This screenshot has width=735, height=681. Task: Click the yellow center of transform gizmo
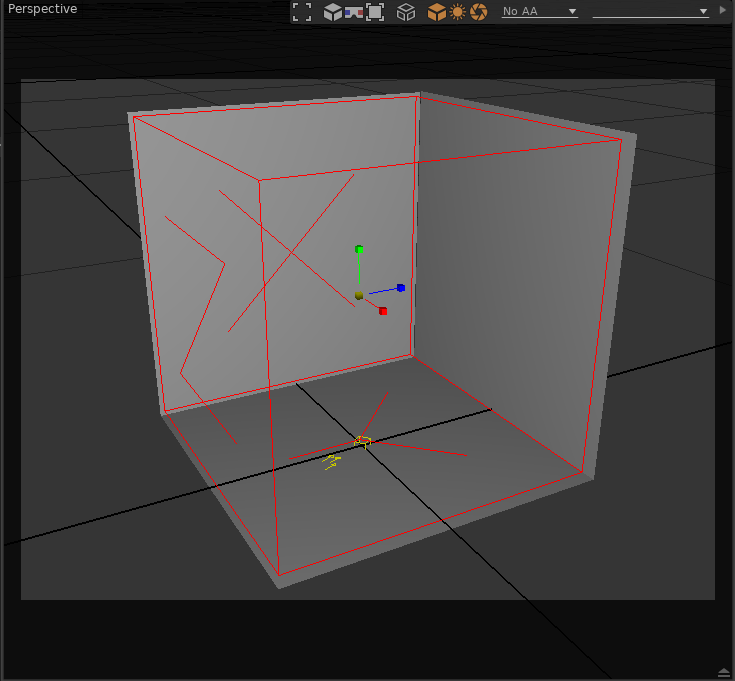tap(359, 295)
